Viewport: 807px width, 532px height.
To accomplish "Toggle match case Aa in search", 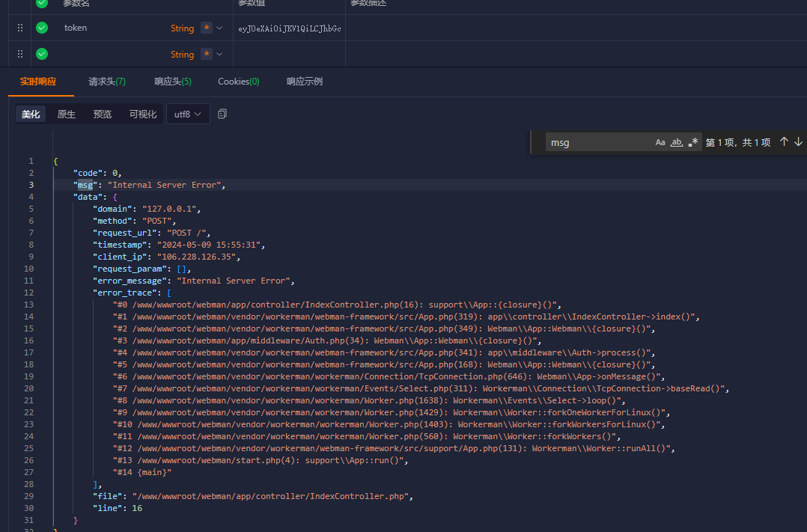I will (x=660, y=142).
